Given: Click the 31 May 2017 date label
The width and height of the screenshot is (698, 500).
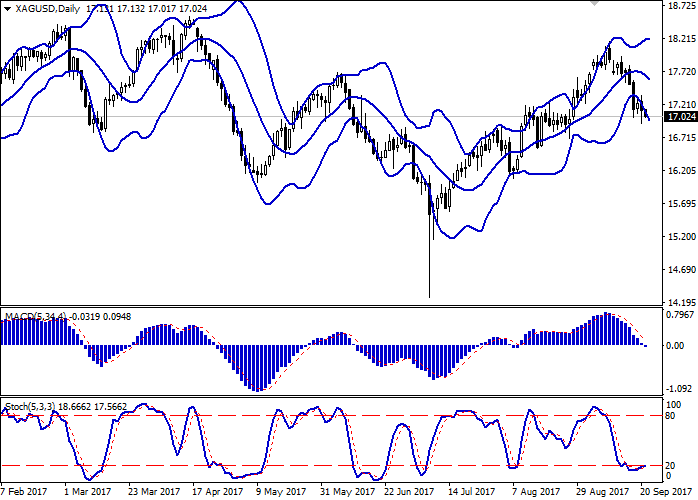Looking at the screenshot, I should (346, 492).
